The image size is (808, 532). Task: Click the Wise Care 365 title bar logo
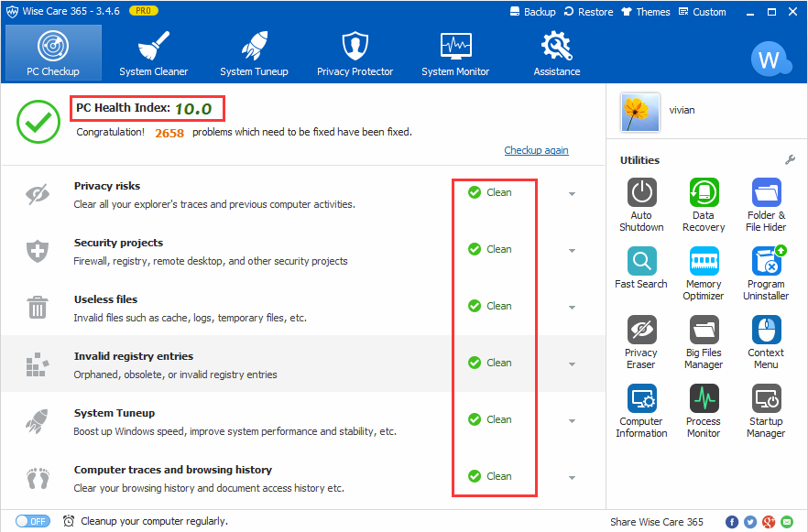(13, 11)
